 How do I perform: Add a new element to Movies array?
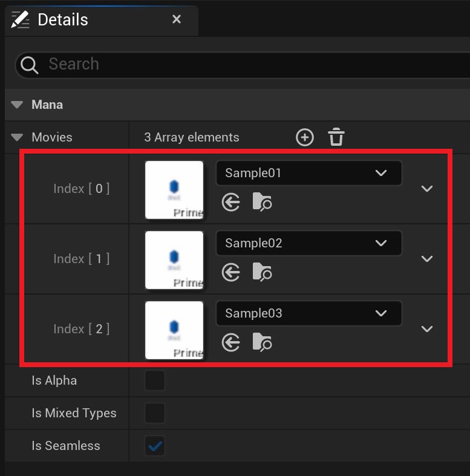point(305,137)
